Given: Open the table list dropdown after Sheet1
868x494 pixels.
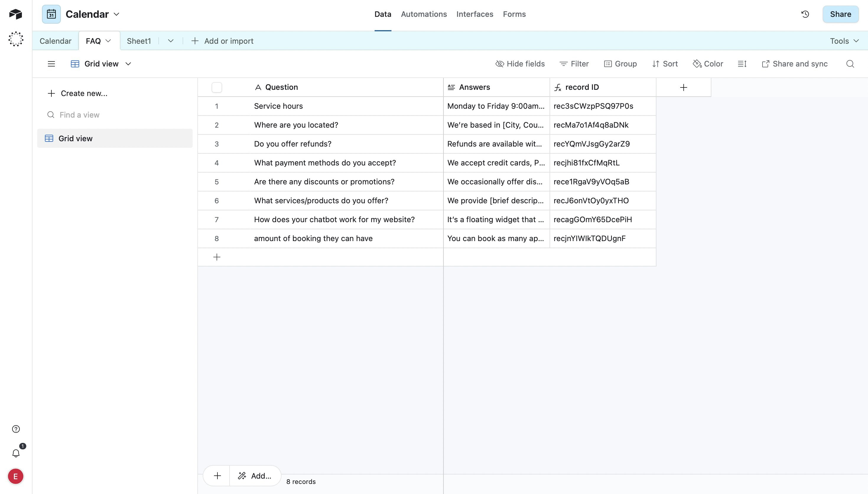Looking at the screenshot, I should click(x=170, y=41).
